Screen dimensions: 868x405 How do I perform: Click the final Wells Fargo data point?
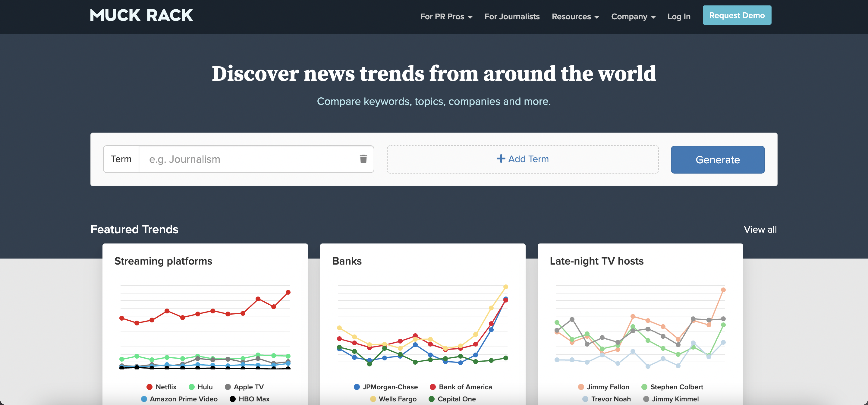coord(505,287)
